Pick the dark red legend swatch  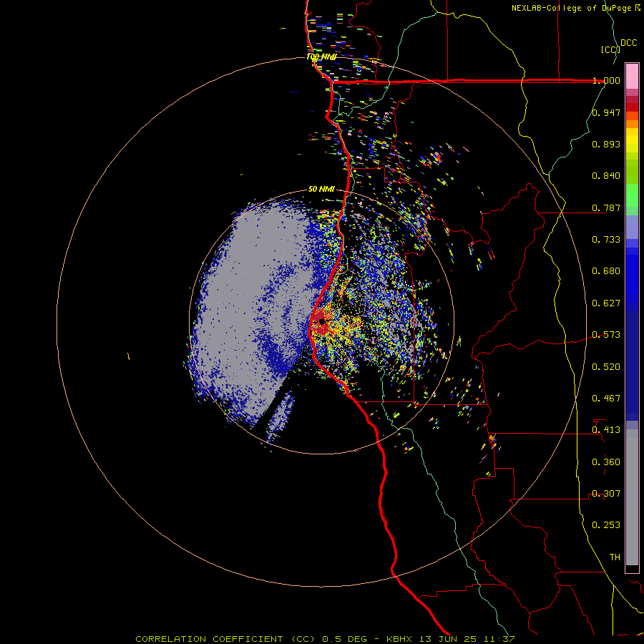pyautogui.click(x=632, y=107)
